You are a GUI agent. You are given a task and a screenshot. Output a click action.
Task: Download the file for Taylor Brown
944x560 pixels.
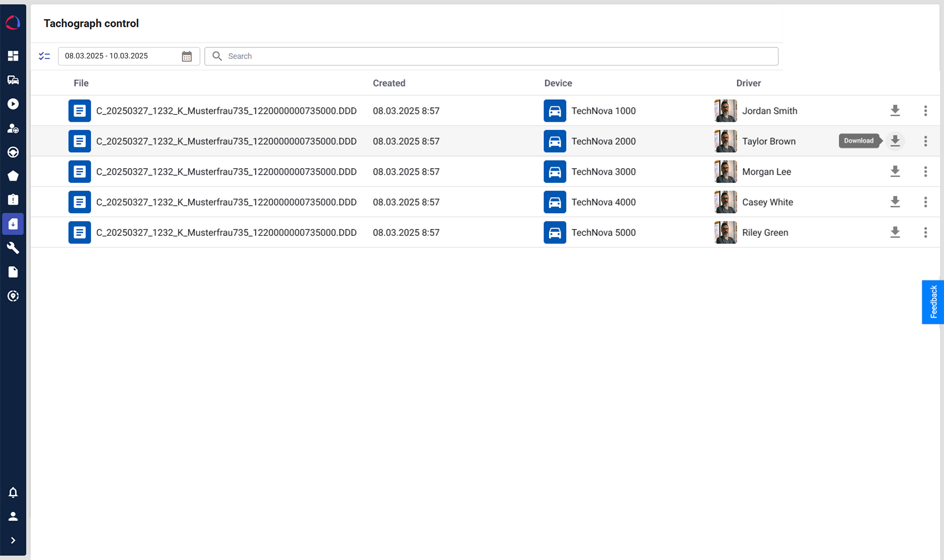895,141
